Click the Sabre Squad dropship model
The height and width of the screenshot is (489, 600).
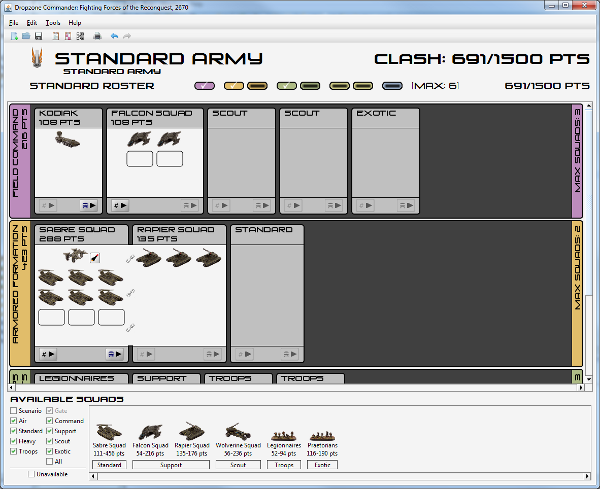(75, 255)
